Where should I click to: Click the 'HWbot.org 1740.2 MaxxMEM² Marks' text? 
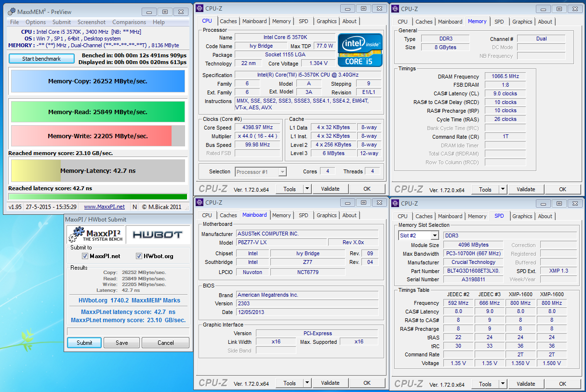(129, 300)
